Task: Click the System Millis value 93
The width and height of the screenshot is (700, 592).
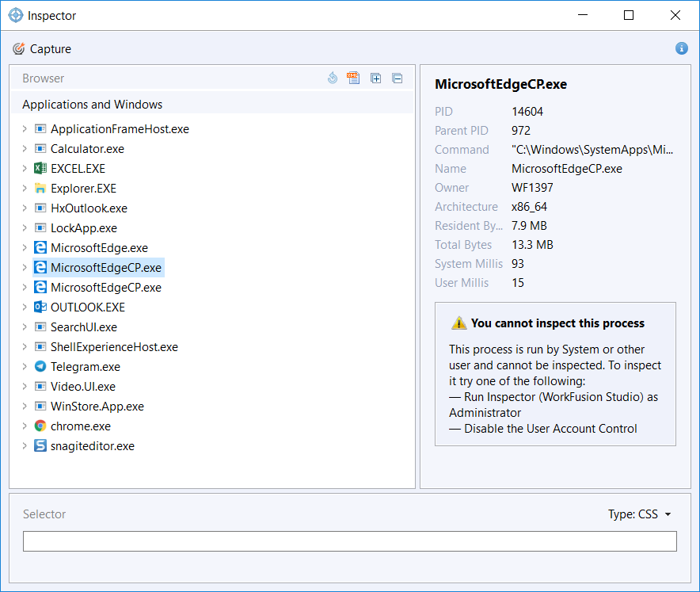Action: tap(517, 264)
